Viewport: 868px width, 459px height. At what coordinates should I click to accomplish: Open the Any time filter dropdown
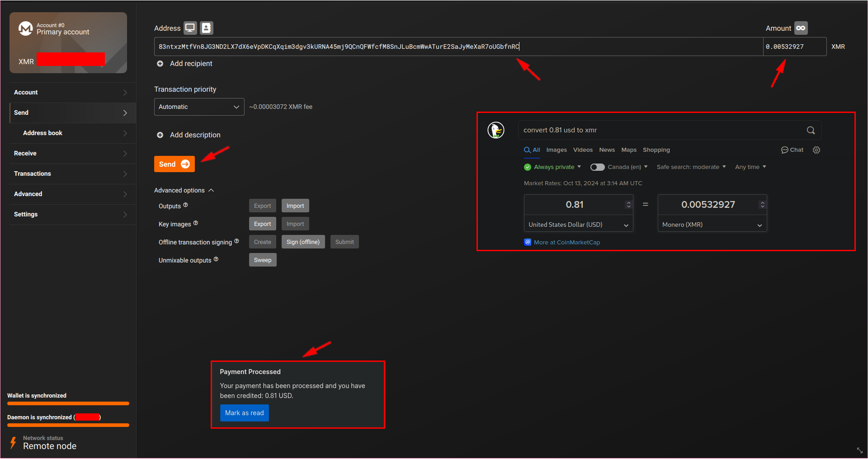click(750, 167)
